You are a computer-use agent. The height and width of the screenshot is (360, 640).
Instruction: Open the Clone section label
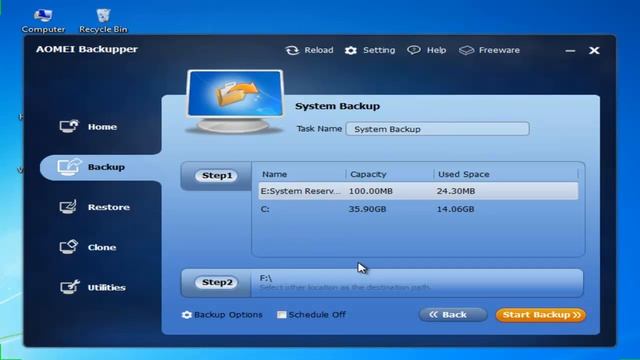(102, 247)
